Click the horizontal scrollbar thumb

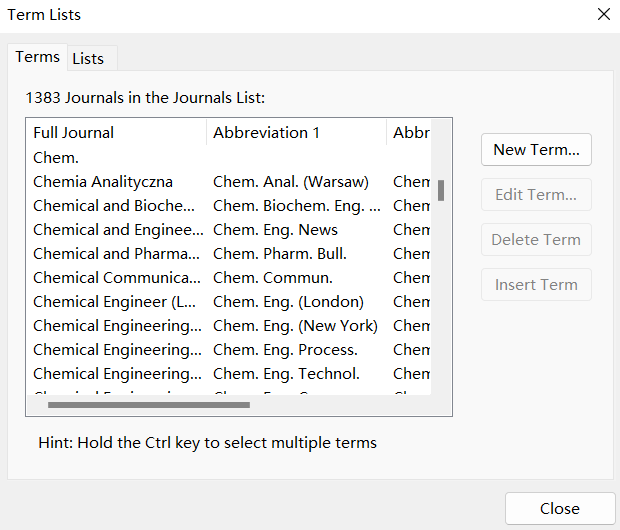149,405
